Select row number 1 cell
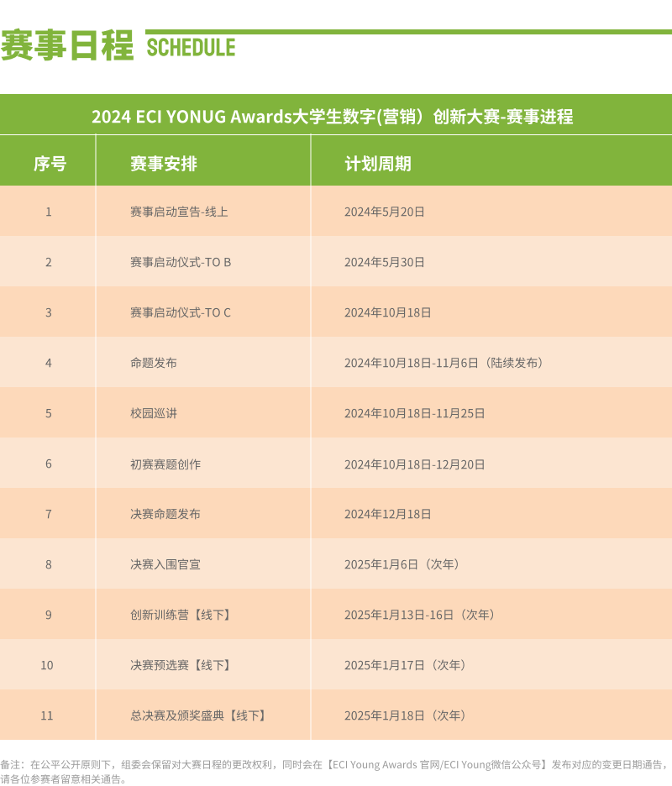This screenshot has width=672, height=786. coord(49,212)
